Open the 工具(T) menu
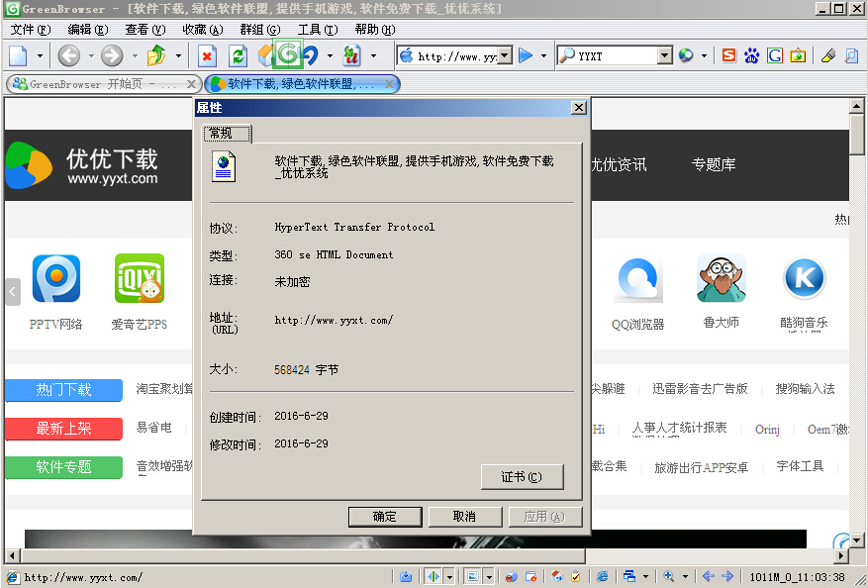Viewport: 868px width, 588px height. [x=318, y=30]
